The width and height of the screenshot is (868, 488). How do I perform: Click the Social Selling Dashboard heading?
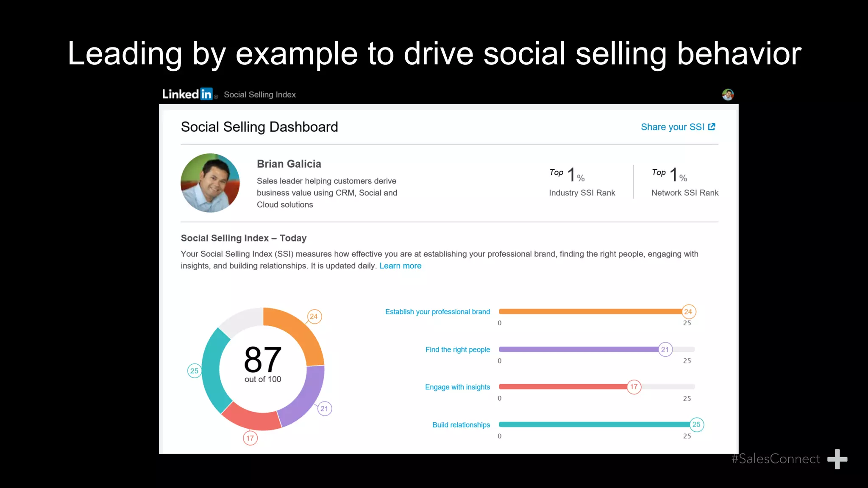259,127
